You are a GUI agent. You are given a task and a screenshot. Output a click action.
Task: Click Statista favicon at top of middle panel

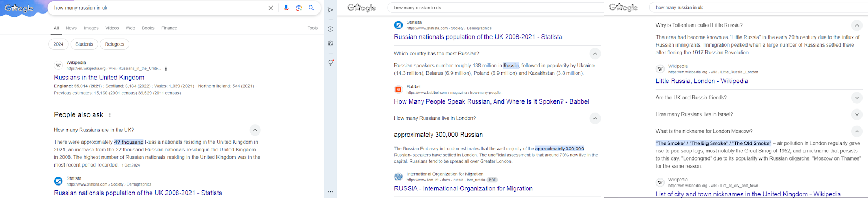pyautogui.click(x=398, y=25)
